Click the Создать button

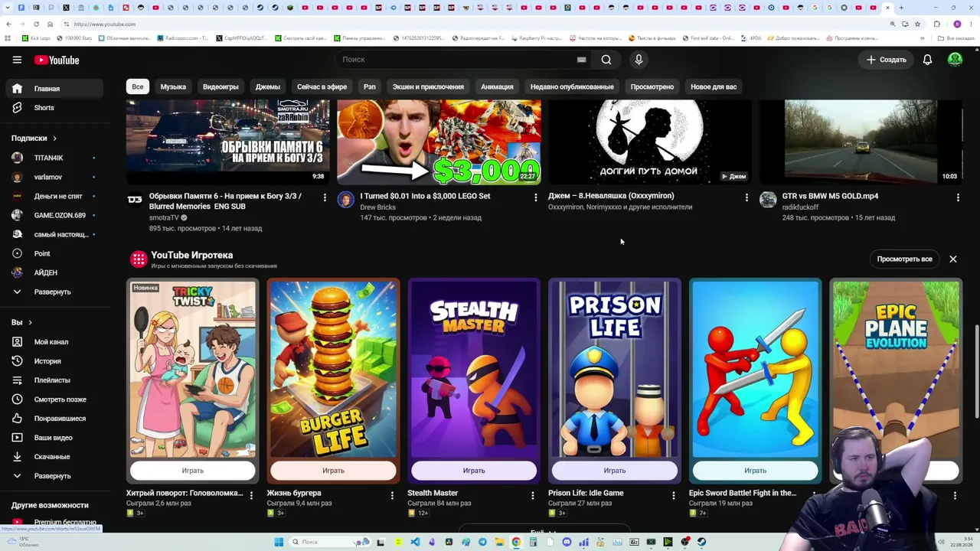[887, 60]
